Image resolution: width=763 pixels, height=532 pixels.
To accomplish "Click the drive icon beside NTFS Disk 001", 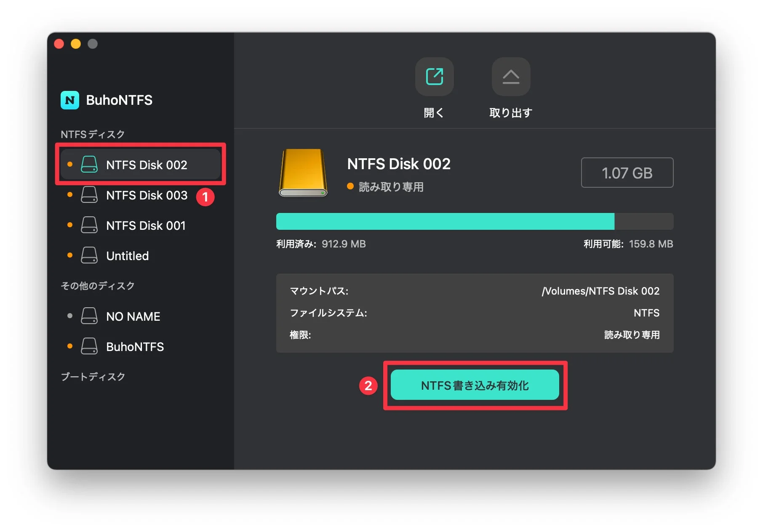I will coord(89,226).
